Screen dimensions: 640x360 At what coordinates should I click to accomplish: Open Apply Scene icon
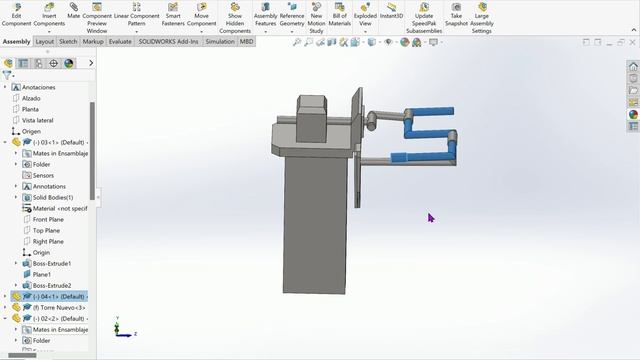[x=417, y=42]
